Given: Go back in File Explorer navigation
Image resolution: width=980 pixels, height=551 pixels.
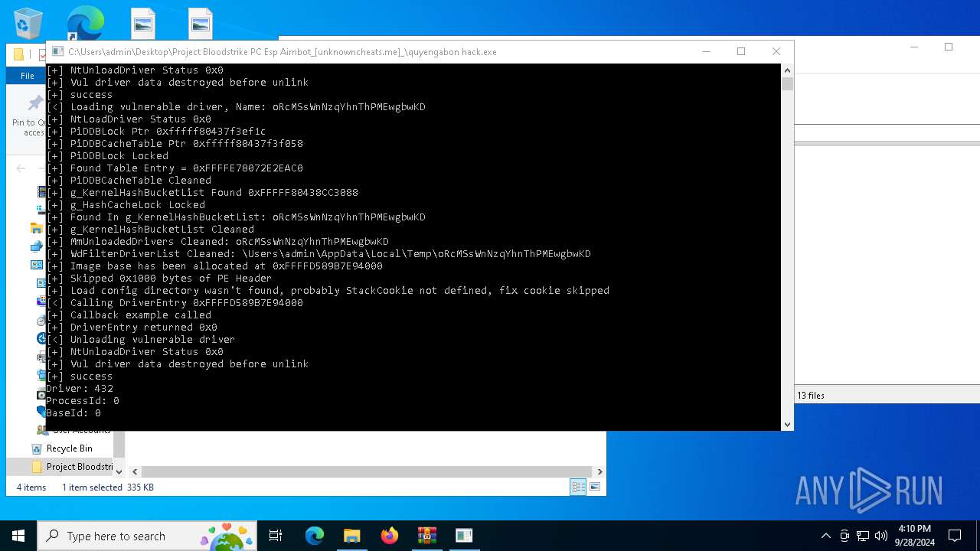Looking at the screenshot, I should [x=21, y=168].
